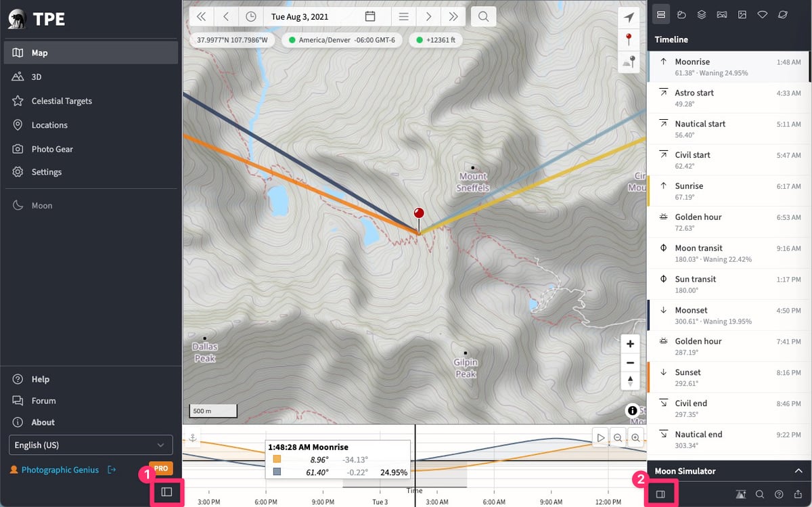812x507 pixels.
Task: Select the Moon transit 9:16 AM row
Action: (728, 253)
